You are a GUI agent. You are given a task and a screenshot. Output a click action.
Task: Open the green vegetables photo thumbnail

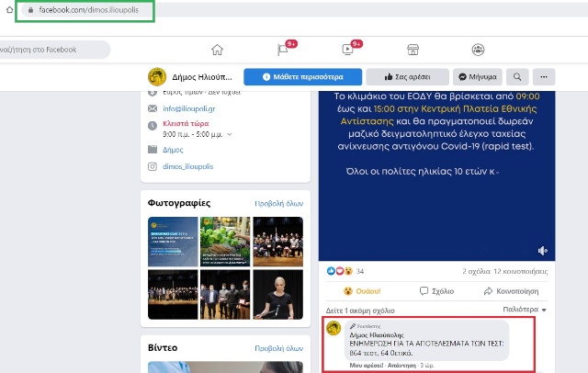(x=225, y=242)
